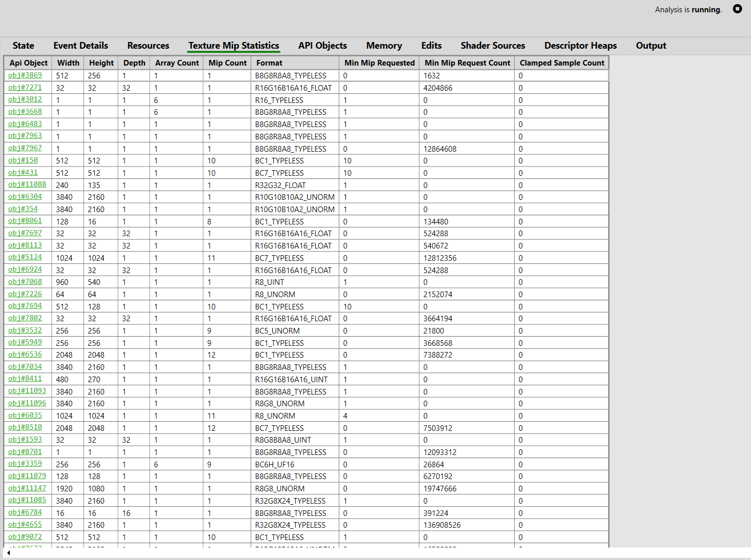751x560 pixels.
Task: Sort by Api Object column header
Action: click(x=28, y=63)
